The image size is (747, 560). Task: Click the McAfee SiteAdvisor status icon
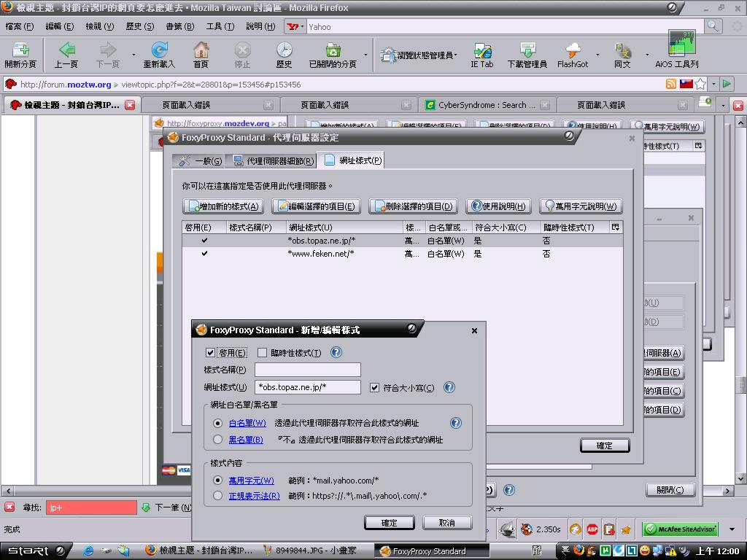click(680, 529)
